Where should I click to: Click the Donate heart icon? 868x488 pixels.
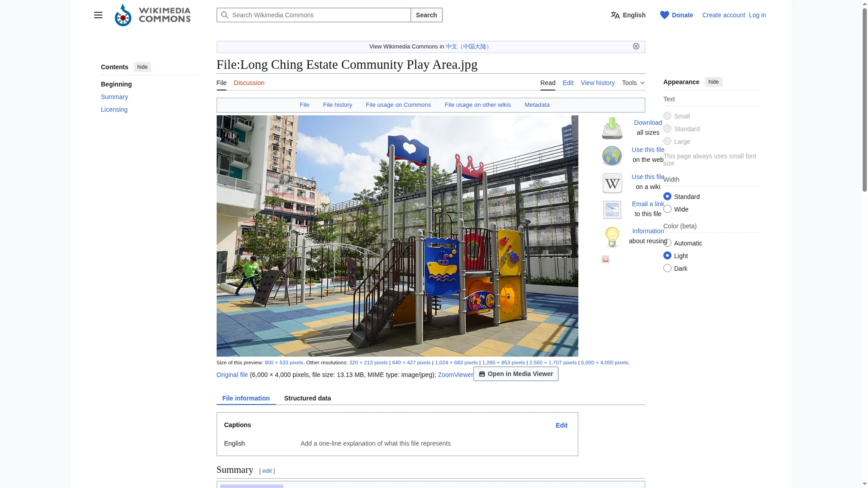[x=665, y=15]
